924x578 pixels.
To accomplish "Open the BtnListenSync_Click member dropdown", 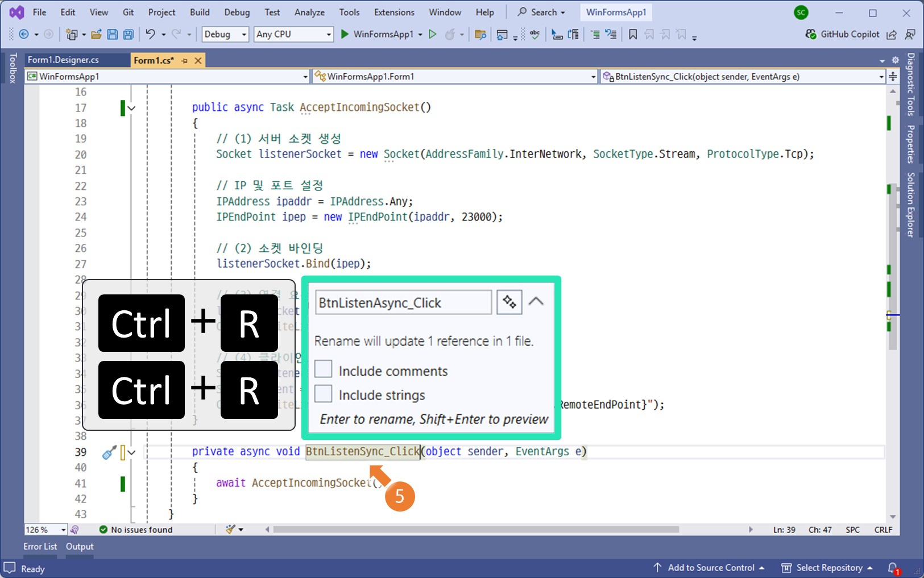I will 743,76.
